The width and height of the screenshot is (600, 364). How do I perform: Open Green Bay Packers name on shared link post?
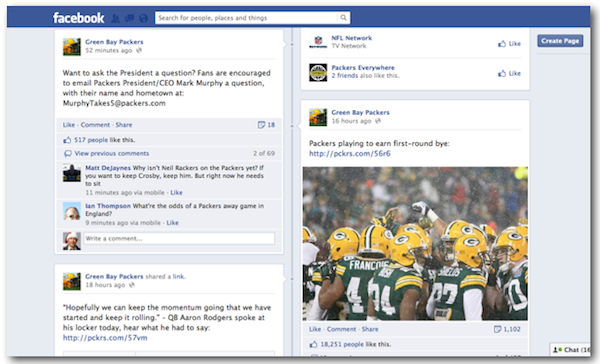[x=114, y=276]
